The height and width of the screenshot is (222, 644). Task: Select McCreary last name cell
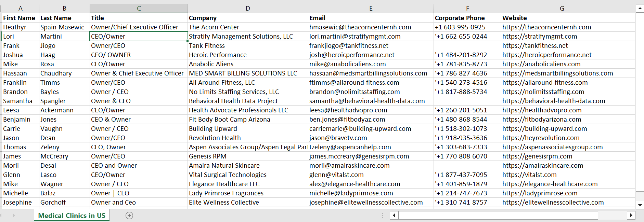pos(64,156)
